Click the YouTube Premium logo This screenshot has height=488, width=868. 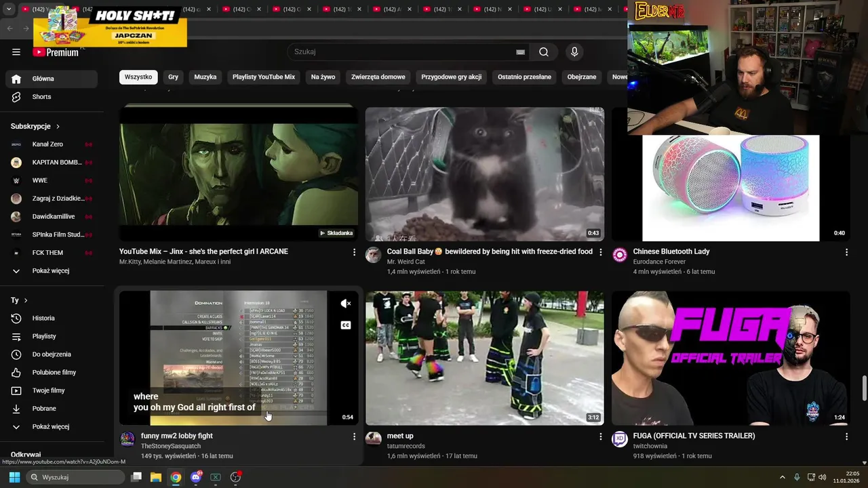point(56,52)
